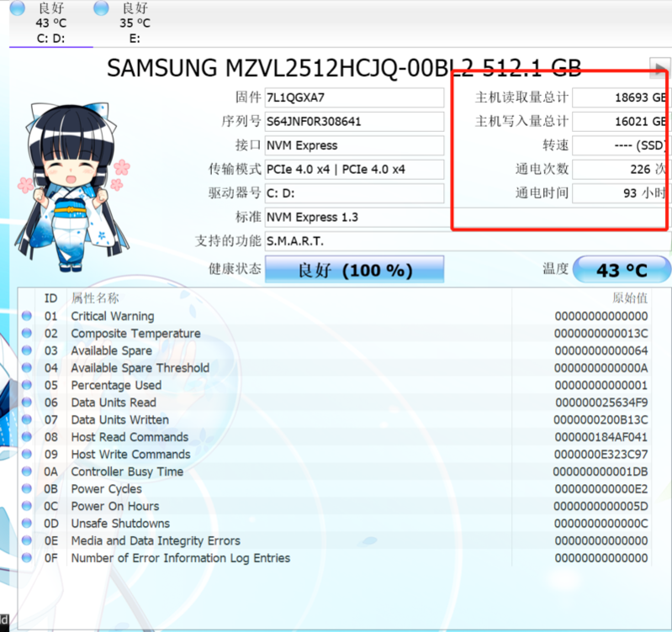This screenshot has width=672, height=632.
Task: Click the serial number field S64JNF0R308641
Action: [354, 121]
